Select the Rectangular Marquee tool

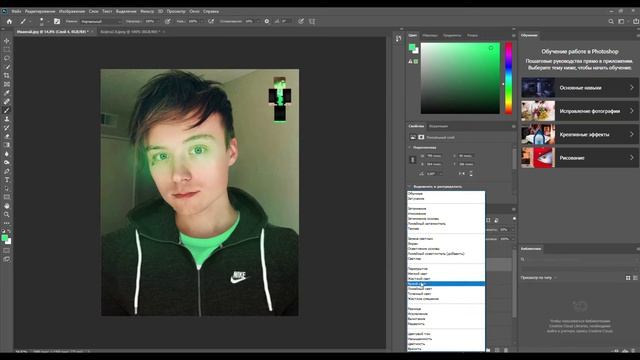[7, 49]
